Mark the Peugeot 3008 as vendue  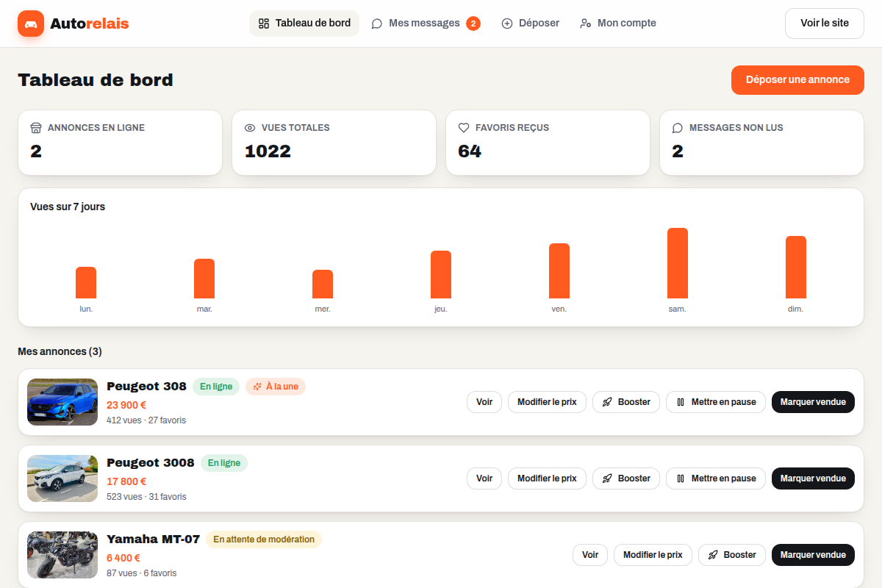(x=813, y=478)
